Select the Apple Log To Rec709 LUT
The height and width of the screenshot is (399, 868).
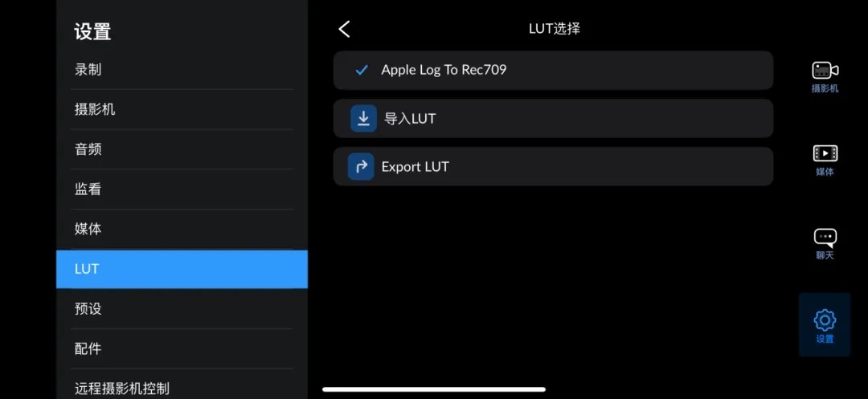click(444, 70)
